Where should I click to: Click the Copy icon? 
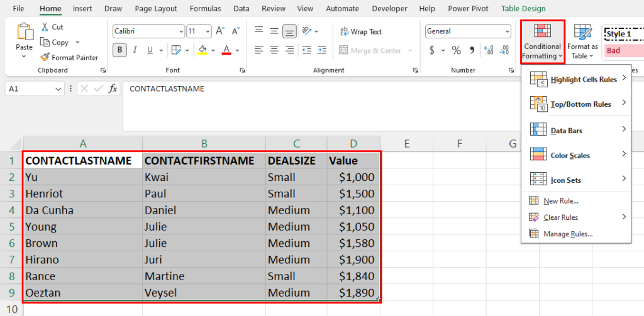(45, 42)
